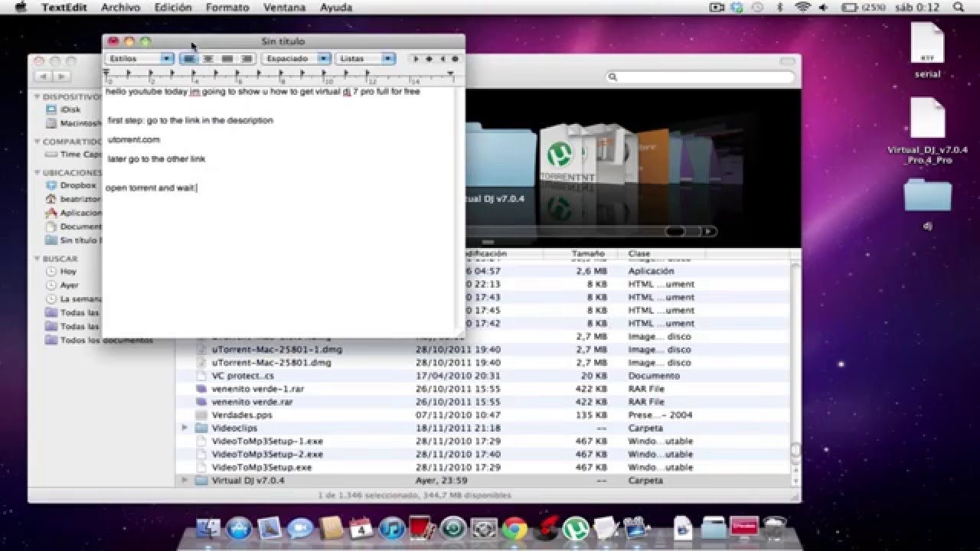The image size is (980, 551).
Task: Click the Spotlight magnifier in menu bar
Action: coord(959,7)
